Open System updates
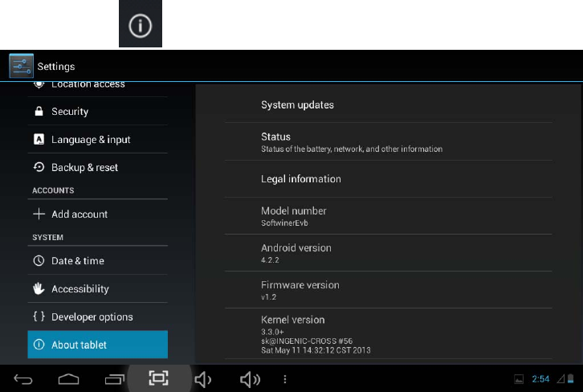The image size is (583, 392). [388, 104]
